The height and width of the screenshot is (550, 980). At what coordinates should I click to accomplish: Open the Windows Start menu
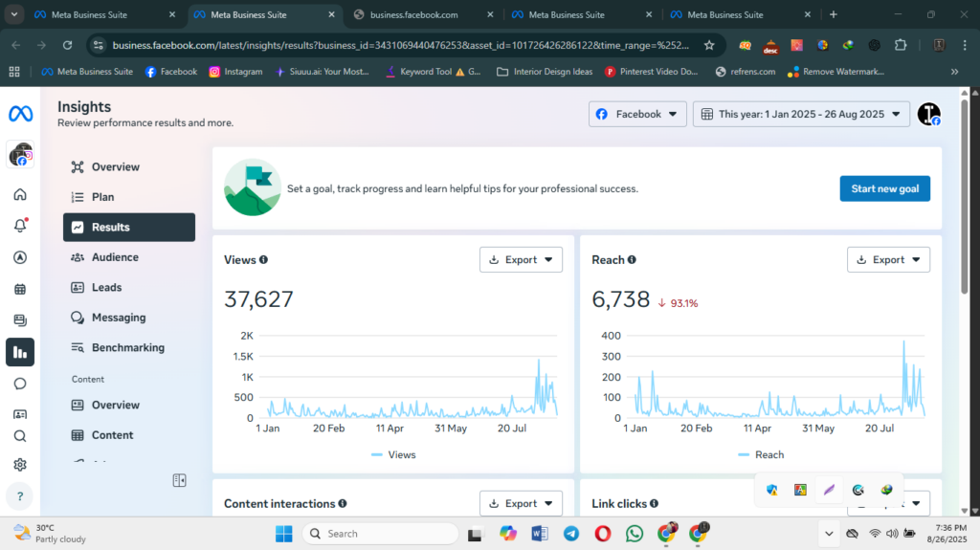(x=283, y=534)
